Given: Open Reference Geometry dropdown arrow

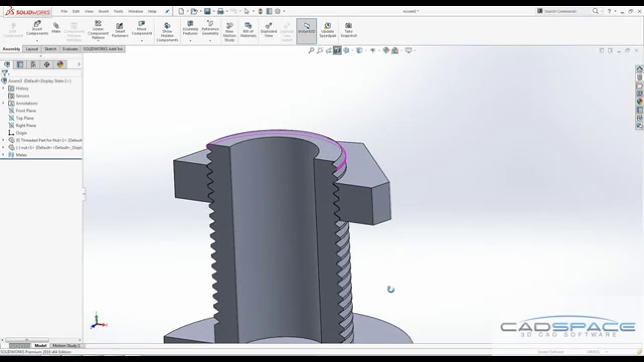Looking at the screenshot, I should tap(210, 40).
